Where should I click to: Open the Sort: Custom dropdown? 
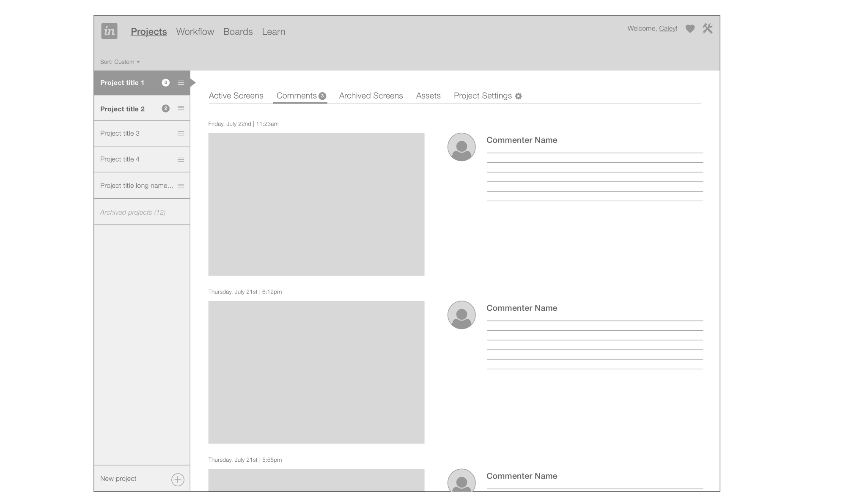[120, 62]
